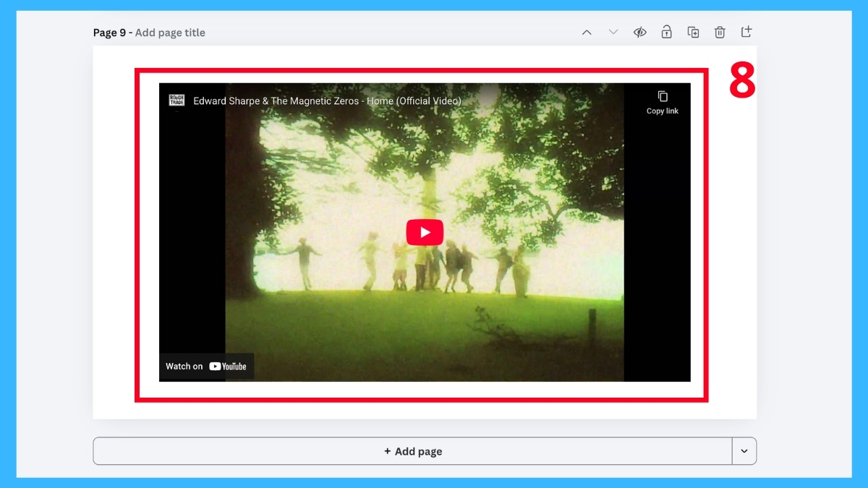Open the Add page dropdown arrow

coord(744,450)
